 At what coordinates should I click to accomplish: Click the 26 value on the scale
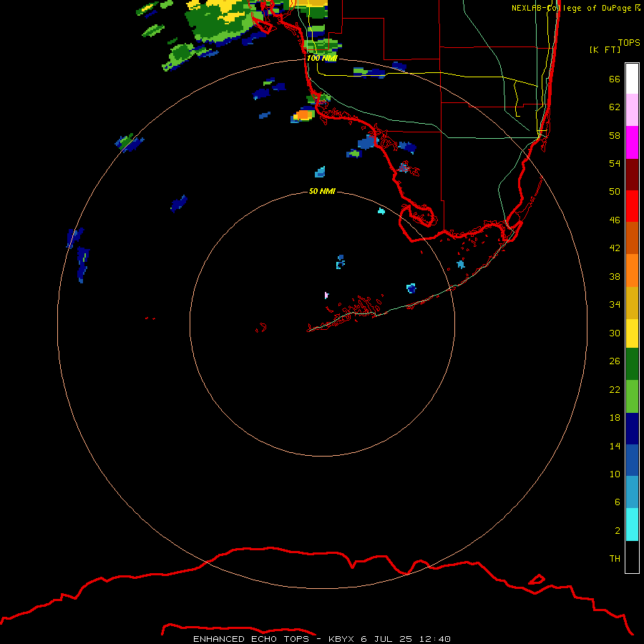[x=615, y=361]
